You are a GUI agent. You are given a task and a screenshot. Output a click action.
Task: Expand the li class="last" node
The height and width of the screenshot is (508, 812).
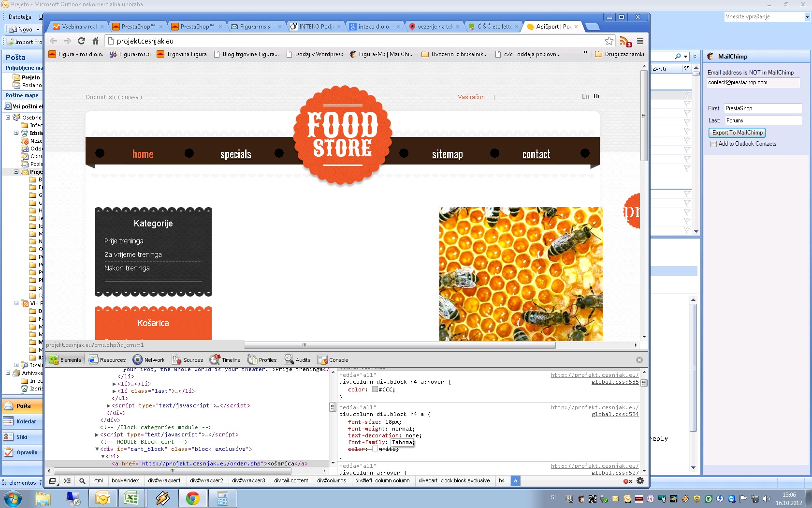tap(115, 391)
